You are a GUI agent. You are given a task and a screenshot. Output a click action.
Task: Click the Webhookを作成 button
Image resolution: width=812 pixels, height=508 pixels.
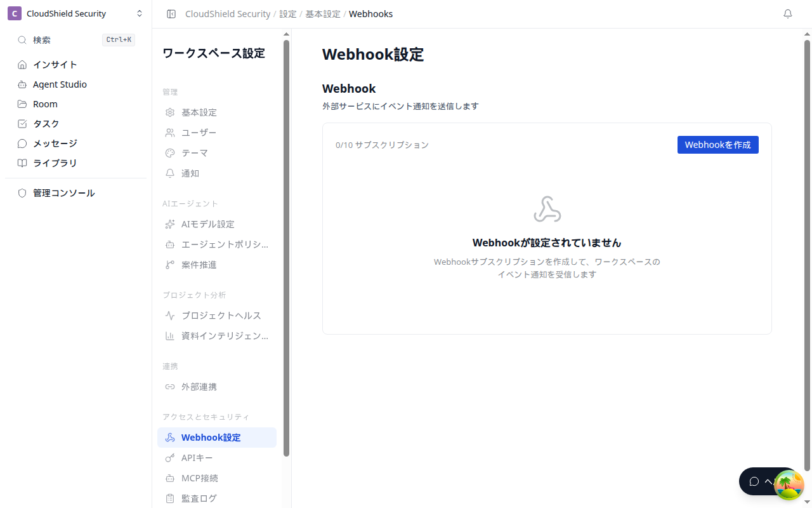click(x=718, y=145)
